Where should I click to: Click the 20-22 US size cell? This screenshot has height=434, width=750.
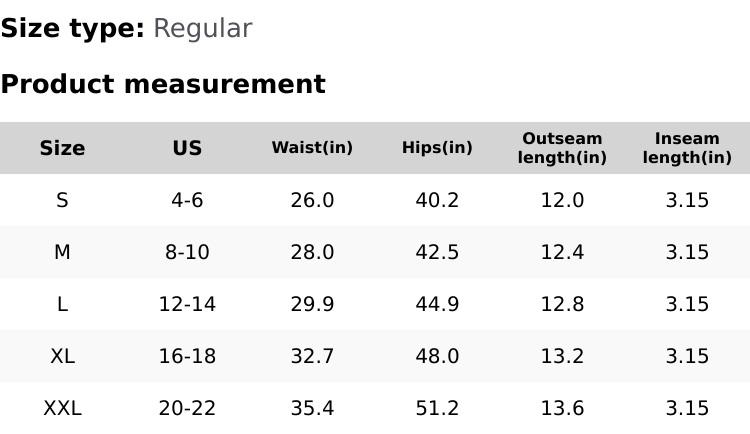(x=187, y=408)
